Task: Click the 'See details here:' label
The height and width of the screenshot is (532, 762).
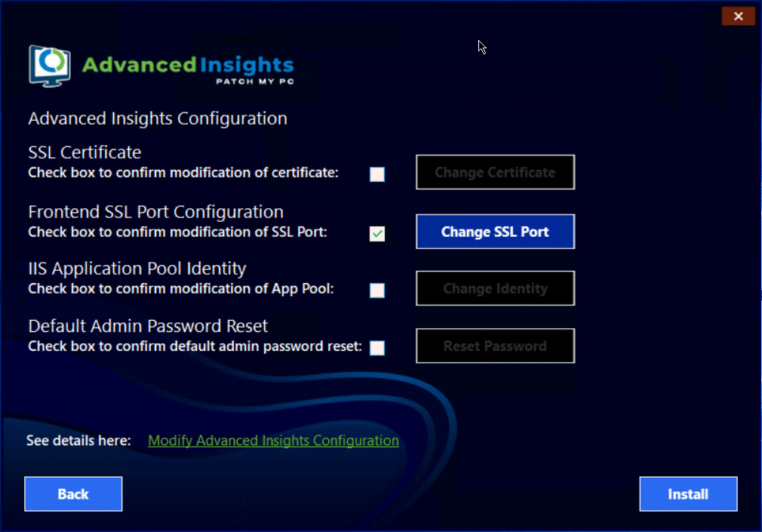Action: [78, 441]
